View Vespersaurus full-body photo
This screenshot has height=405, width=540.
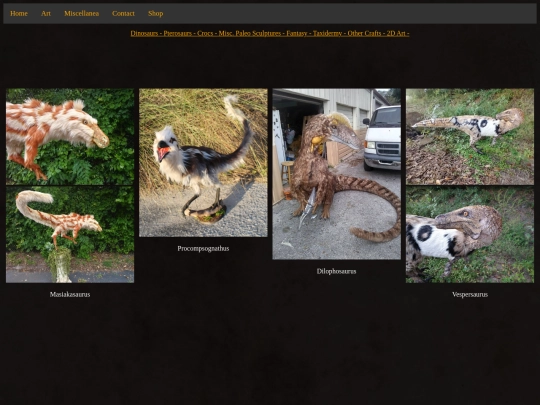click(470, 137)
